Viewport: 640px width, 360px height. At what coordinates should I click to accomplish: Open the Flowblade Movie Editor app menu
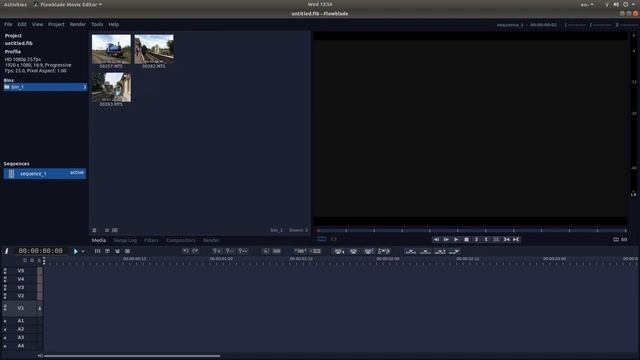68,4
